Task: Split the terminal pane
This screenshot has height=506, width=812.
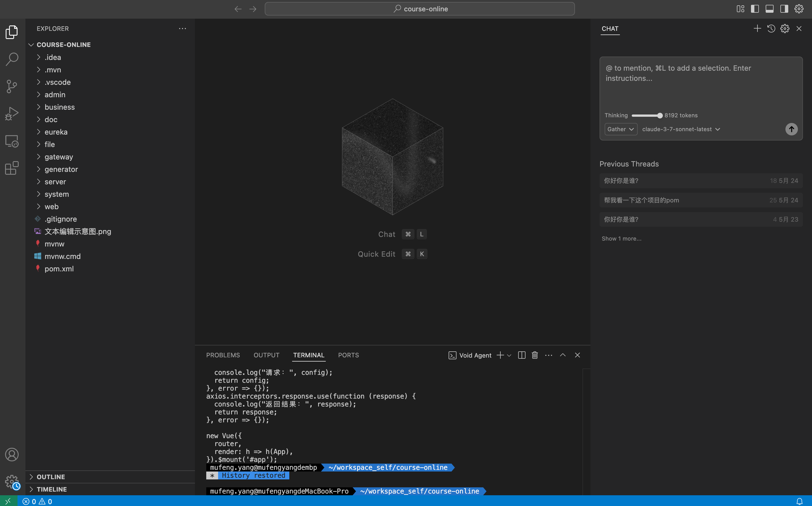Action: tap(521, 355)
